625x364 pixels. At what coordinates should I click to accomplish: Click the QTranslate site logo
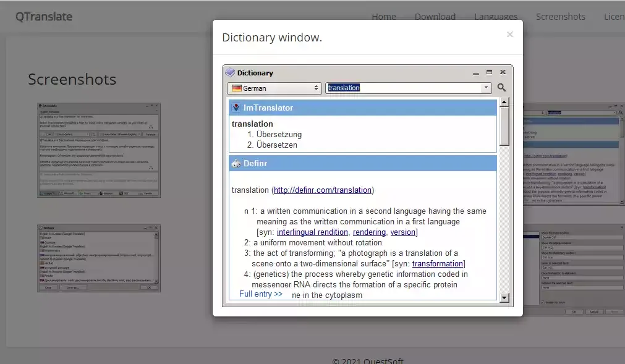(x=44, y=17)
